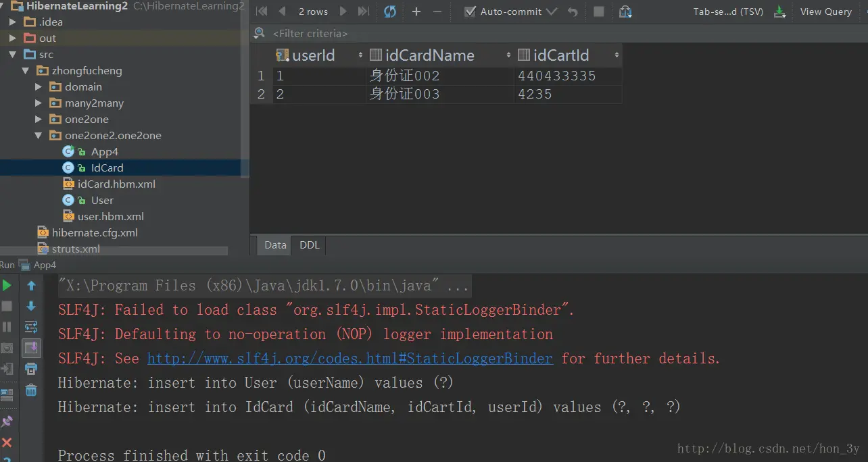Toggle the Auto-commit checkbox
868x462 pixels.
pos(471,11)
